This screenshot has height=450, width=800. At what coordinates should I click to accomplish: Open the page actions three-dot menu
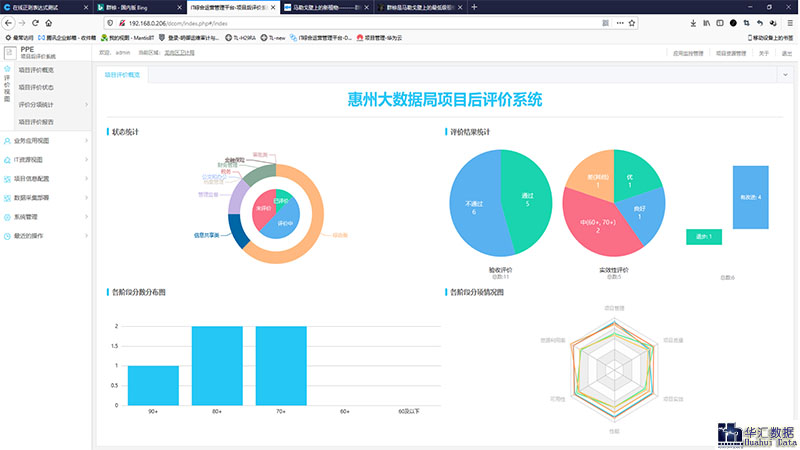[x=619, y=23]
